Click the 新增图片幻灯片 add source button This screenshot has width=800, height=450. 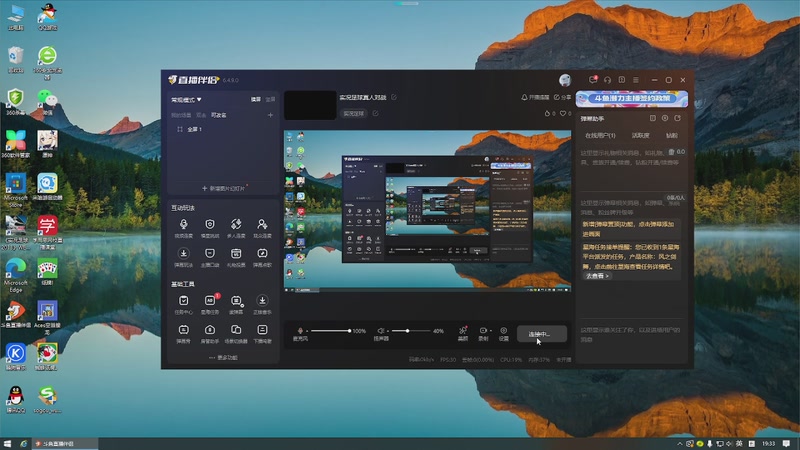pyautogui.click(x=223, y=188)
